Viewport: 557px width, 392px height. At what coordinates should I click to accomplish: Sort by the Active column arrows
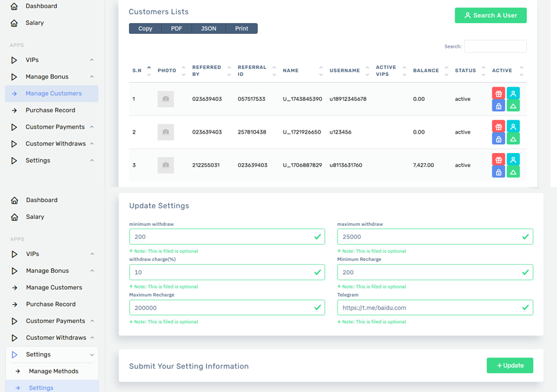521,71
